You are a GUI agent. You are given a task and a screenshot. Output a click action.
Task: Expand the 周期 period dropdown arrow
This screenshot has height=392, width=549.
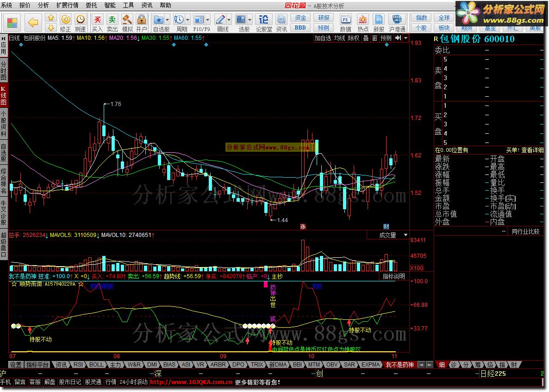click(187, 19)
